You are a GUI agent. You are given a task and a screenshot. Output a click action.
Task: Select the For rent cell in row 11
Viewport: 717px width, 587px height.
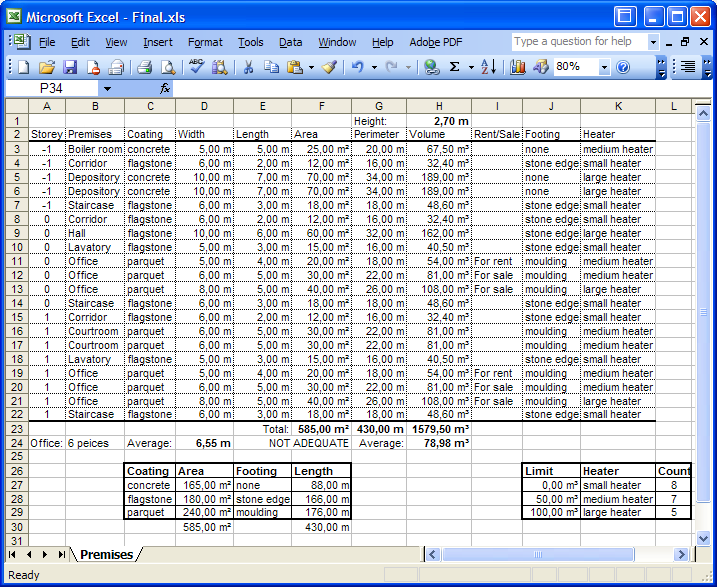tap(497, 261)
